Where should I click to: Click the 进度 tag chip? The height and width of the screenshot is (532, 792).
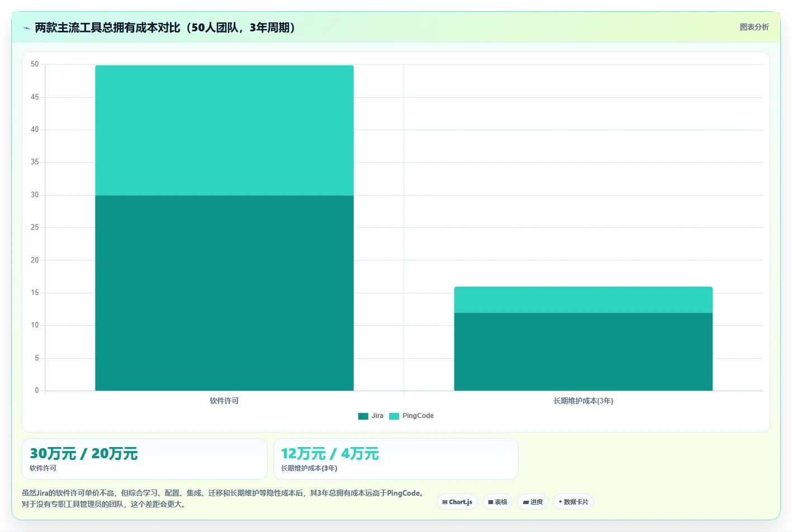pyautogui.click(x=532, y=502)
